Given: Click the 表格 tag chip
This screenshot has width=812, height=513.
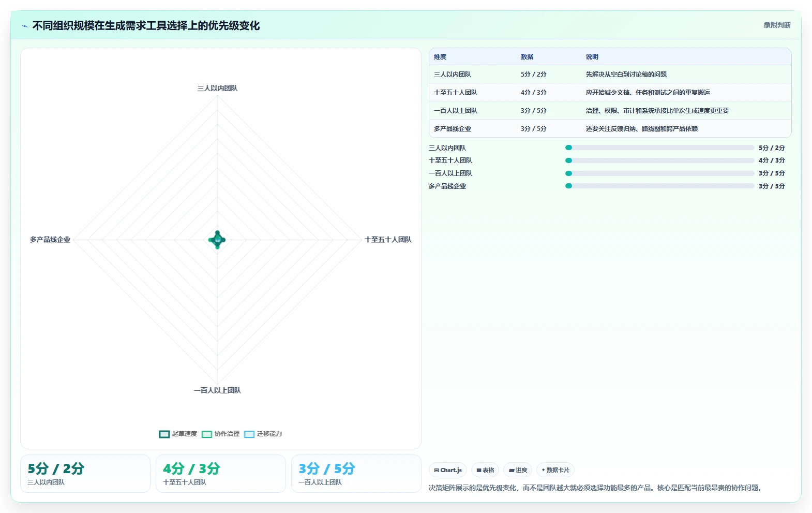Looking at the screenshot, I should point(485,470).
